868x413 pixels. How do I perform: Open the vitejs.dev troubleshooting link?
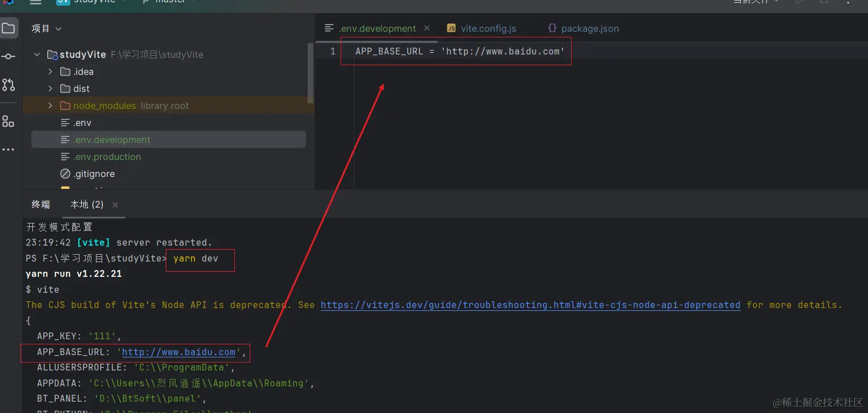pyautogui.click(x=530, y=305)
